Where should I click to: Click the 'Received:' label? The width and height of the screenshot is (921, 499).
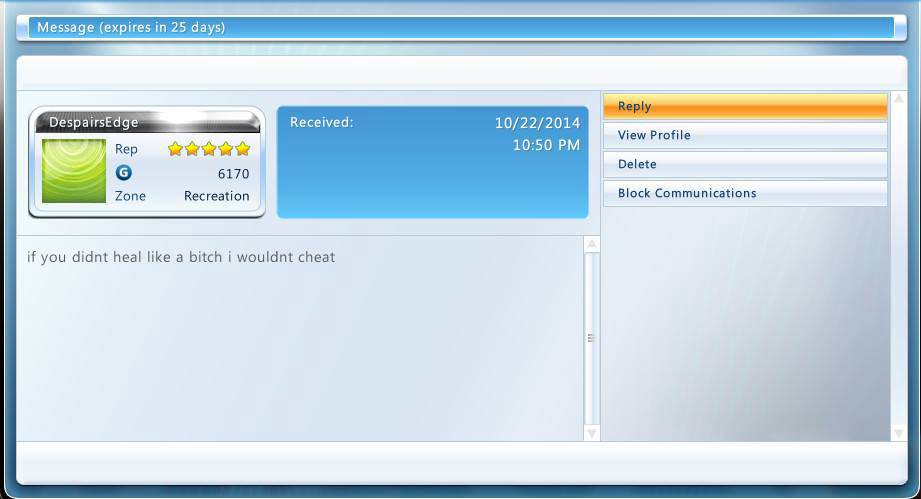321,122
